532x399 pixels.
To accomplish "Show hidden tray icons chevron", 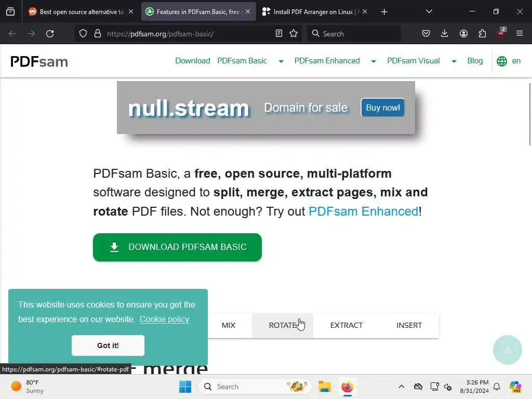I will tap(402, 387).
